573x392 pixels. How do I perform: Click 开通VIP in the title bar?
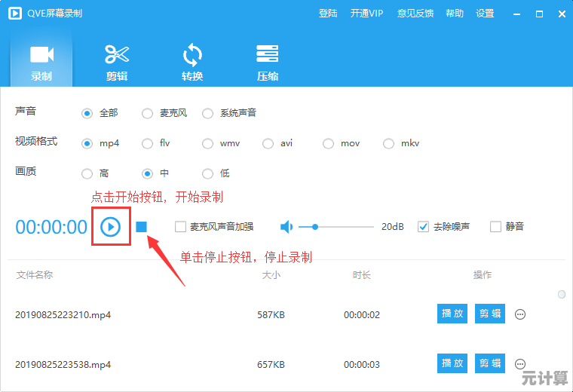367,14
